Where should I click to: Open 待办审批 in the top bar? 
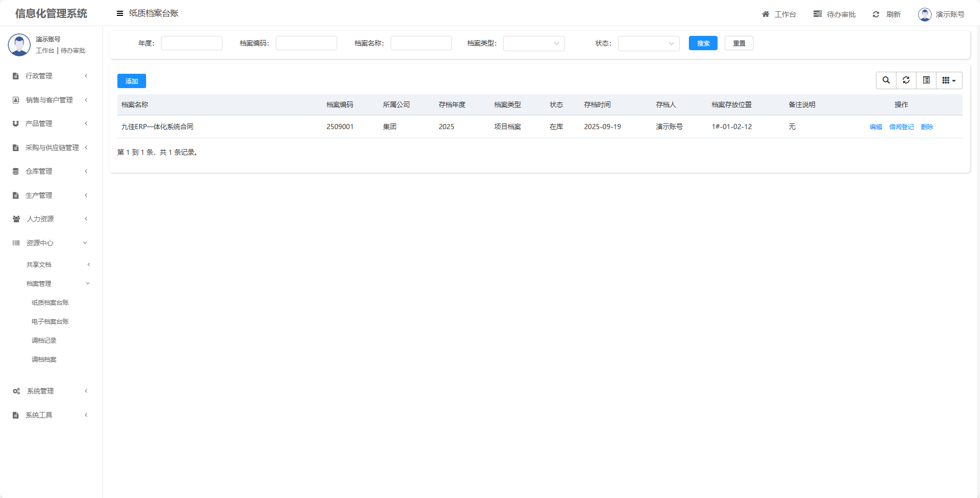tap(834, 14)
